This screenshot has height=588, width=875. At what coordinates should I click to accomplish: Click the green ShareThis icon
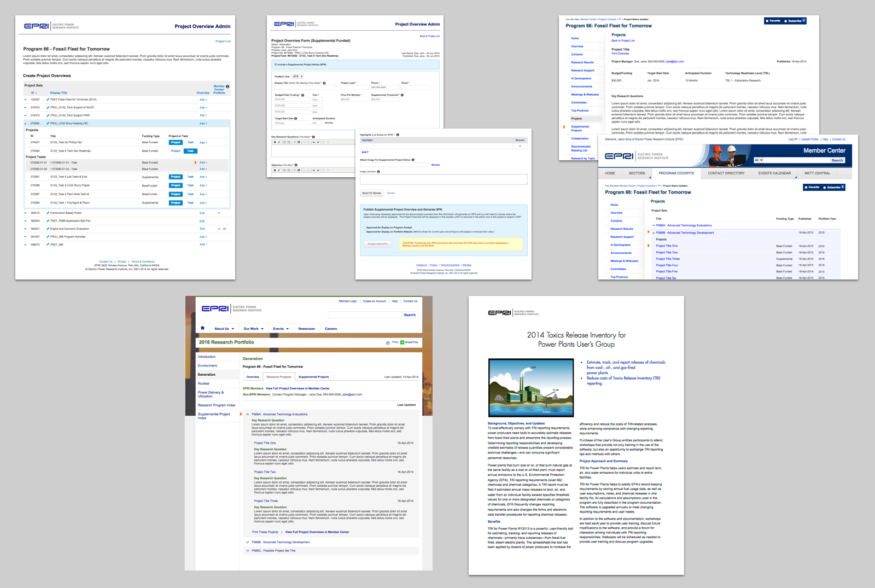click(x=402, y=342)
